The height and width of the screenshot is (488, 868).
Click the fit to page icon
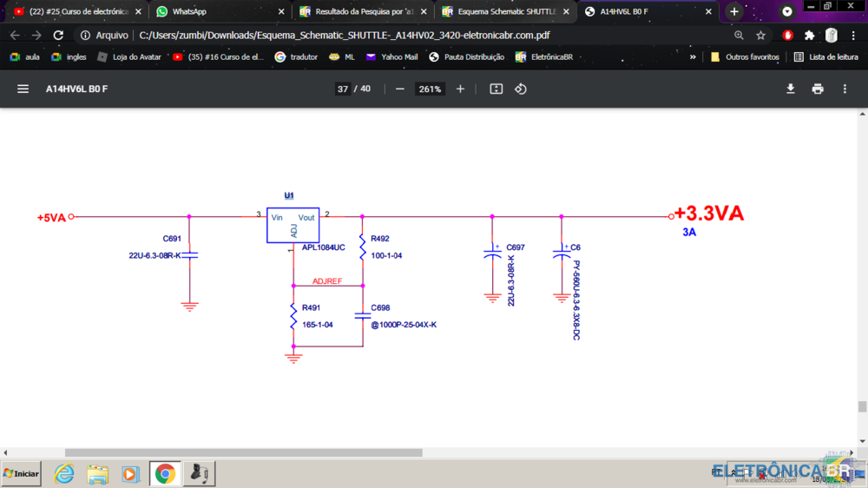click(x=496, y=89)
